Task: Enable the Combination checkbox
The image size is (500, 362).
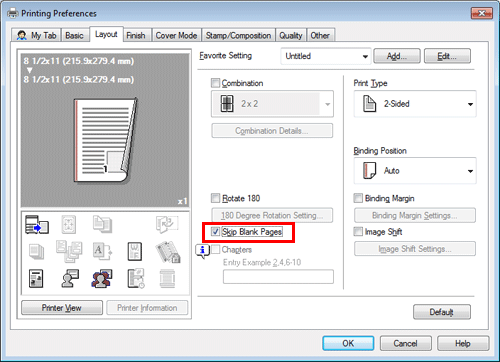Action: 216,83
